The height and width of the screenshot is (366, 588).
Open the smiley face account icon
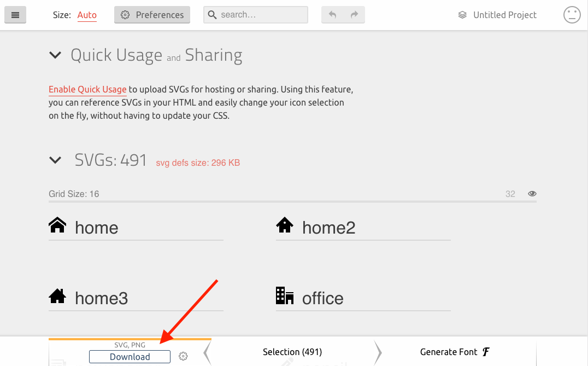(x=572, y=15)
